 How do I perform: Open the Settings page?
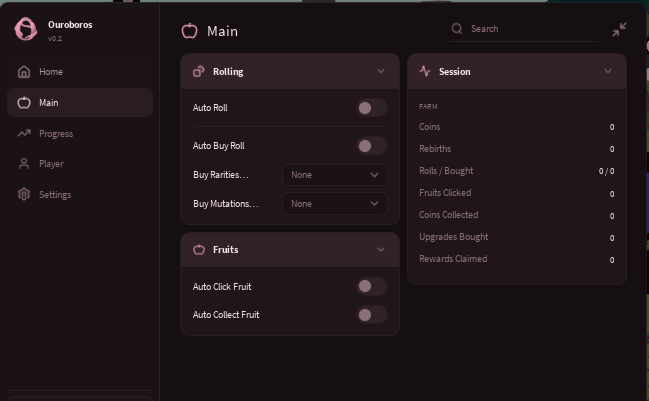click(80, 194)
